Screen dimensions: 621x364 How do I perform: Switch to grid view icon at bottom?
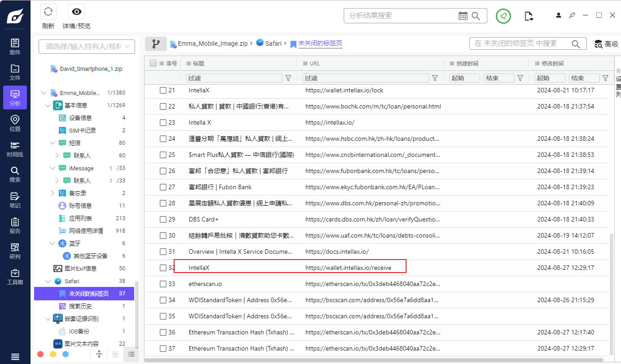tap(115, 354)
